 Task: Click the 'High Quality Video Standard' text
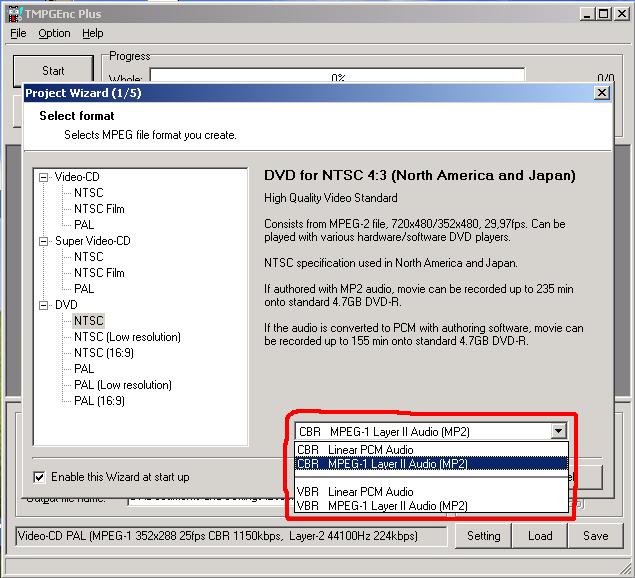330,198
